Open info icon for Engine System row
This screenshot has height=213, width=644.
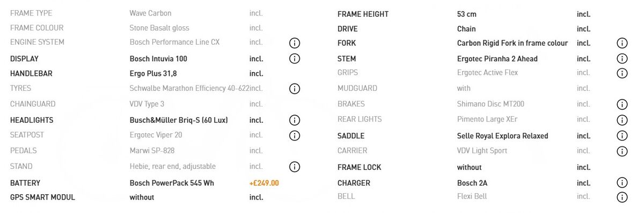pos(294,43)
